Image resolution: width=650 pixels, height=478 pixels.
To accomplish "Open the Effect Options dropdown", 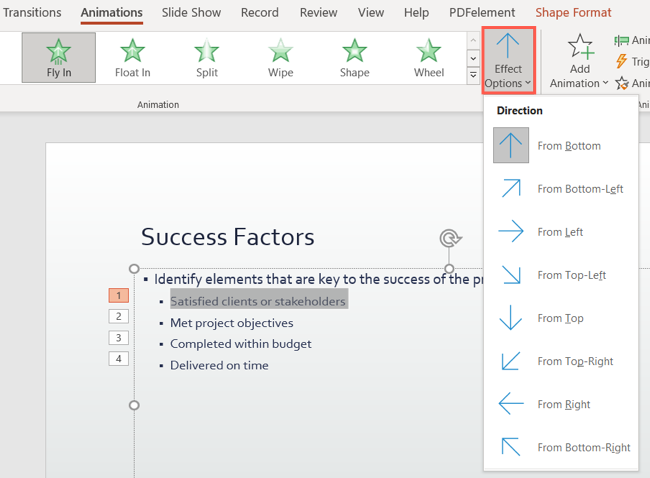I will 508,60.
